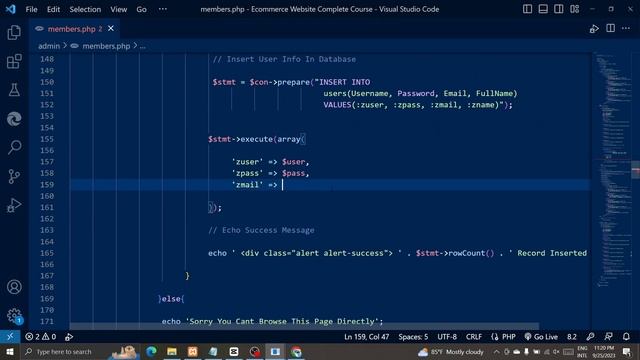This screenshot has height=360, width=640.
Task: Click the feedback icon in status bar
Action: (608, 337)
